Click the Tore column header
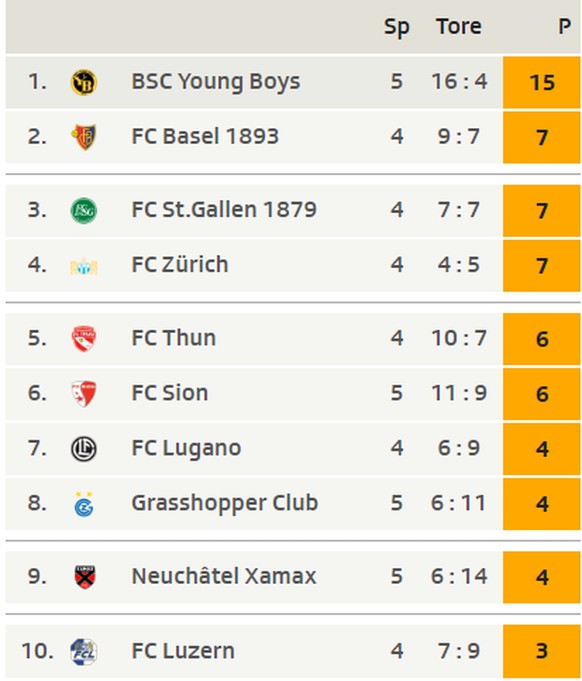Image resolution: width=582 pixels, height=681 pixels. tap(459, 26)
